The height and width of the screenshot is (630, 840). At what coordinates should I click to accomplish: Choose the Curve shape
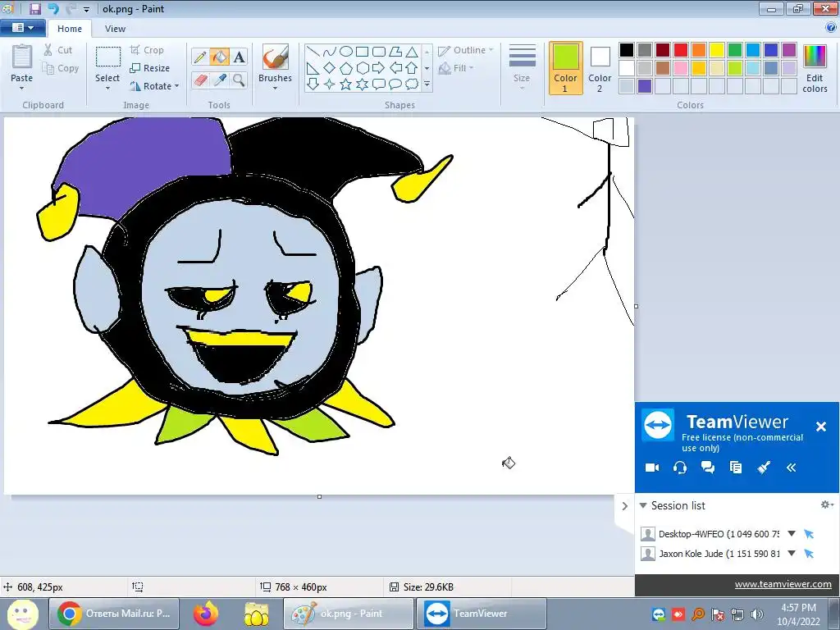tap(330, 52)
